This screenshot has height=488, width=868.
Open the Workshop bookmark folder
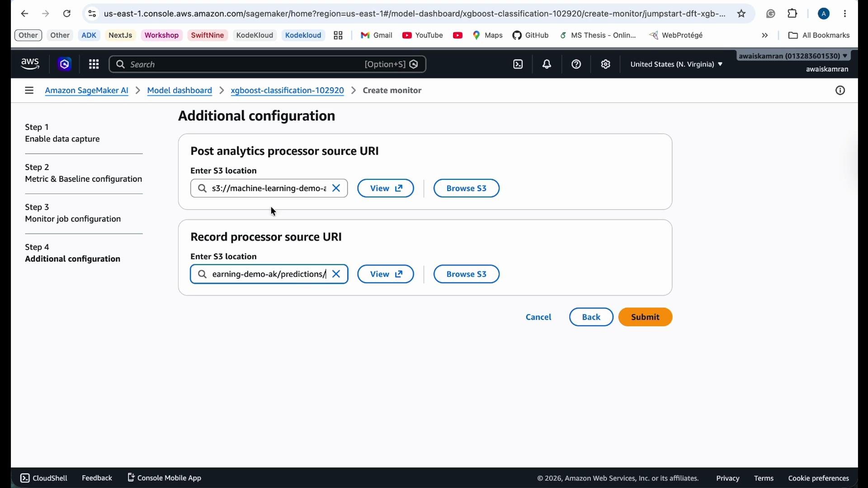click(162, 36)
